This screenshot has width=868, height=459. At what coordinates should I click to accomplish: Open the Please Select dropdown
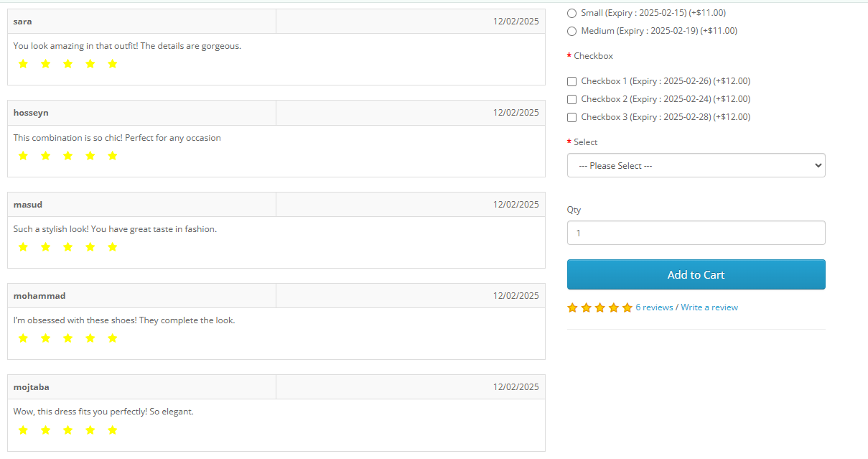tap(696, 165)
